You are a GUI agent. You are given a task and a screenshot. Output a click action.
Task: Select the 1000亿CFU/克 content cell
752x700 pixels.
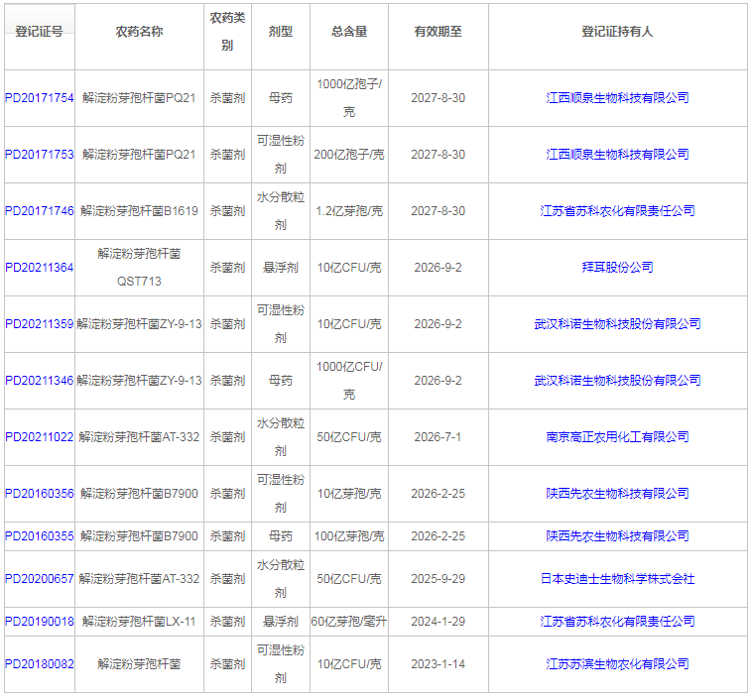coord(349,381)
